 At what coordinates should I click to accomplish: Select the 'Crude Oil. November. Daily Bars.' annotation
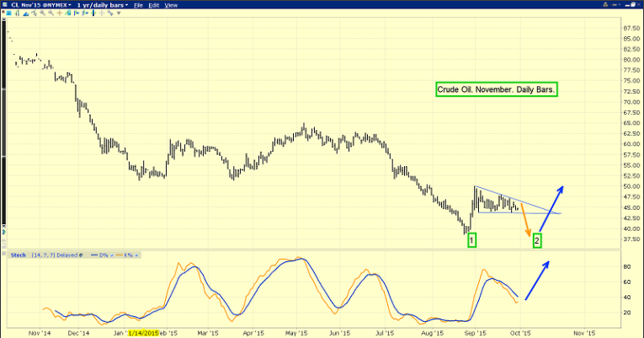coord(497,89)
